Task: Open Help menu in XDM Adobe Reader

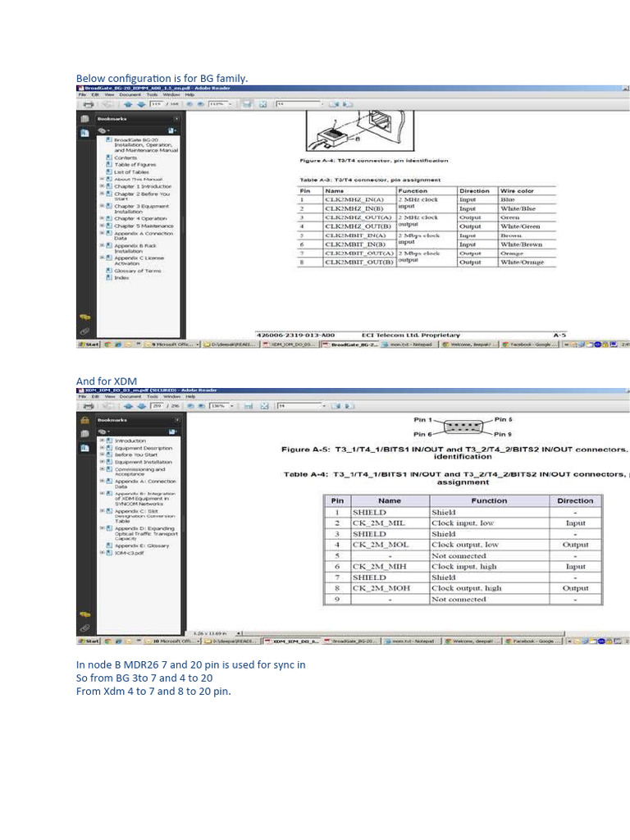Action: (x=190, y=397)
